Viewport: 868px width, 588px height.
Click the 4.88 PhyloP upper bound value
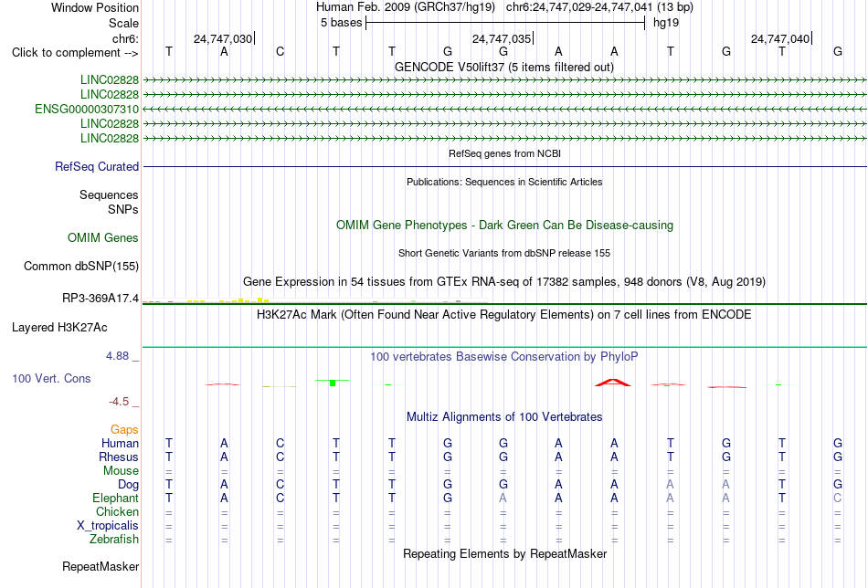(x=117, y=356)
